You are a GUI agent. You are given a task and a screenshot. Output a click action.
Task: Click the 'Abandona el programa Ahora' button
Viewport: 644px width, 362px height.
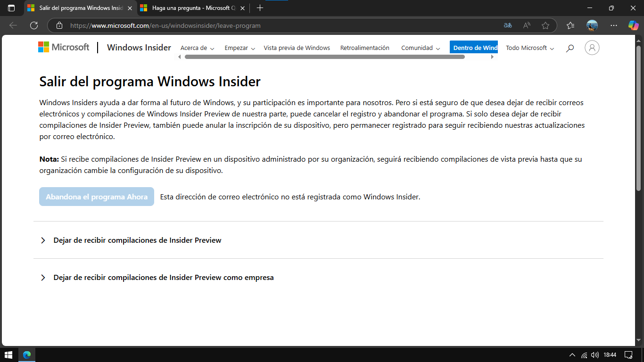[97, 197]
